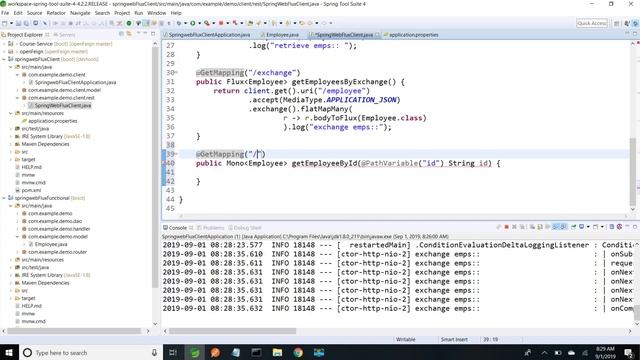Open the New toolbar dropdown arrow
Screen dimensions: 640x360
[11, 23]
